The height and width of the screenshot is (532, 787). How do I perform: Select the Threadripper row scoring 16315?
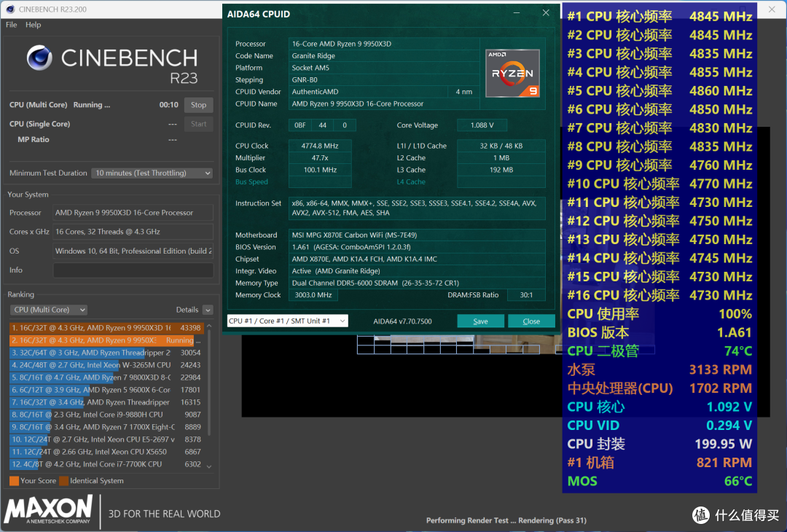click(106, 402)
